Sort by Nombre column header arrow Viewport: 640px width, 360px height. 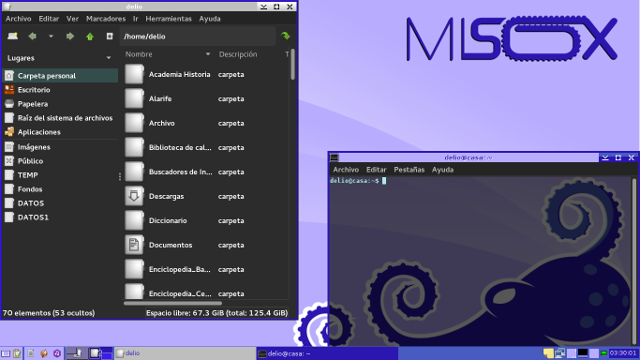pos(208,54)
